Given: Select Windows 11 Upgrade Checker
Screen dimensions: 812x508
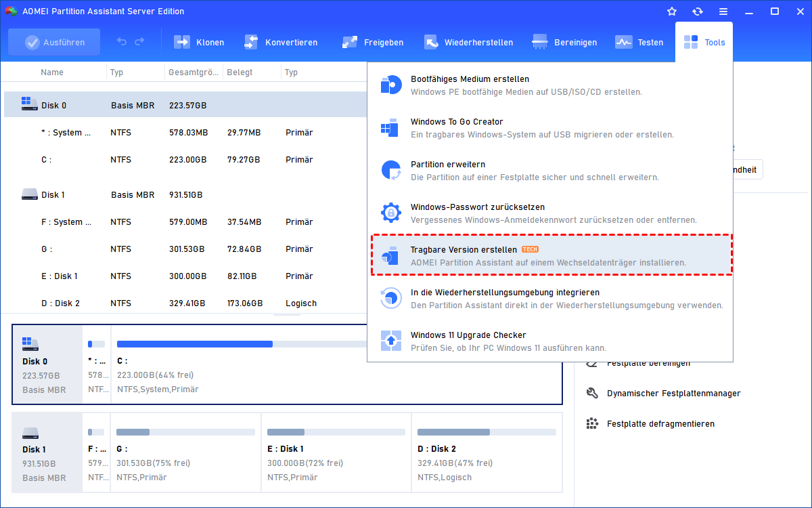Looking at the screenshot, I should point(550,341).
